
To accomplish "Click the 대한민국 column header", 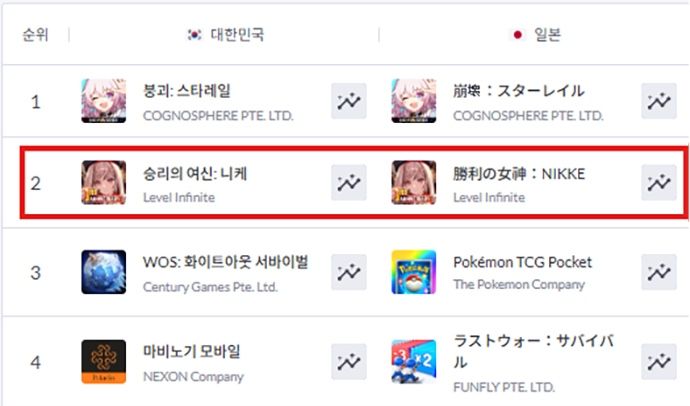I will (226, 34).
